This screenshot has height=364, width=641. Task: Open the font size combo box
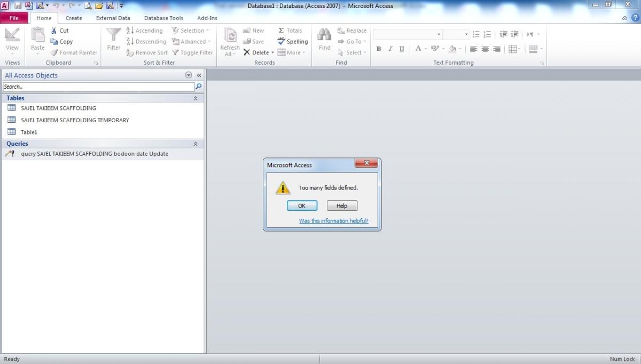click(456, 34)
